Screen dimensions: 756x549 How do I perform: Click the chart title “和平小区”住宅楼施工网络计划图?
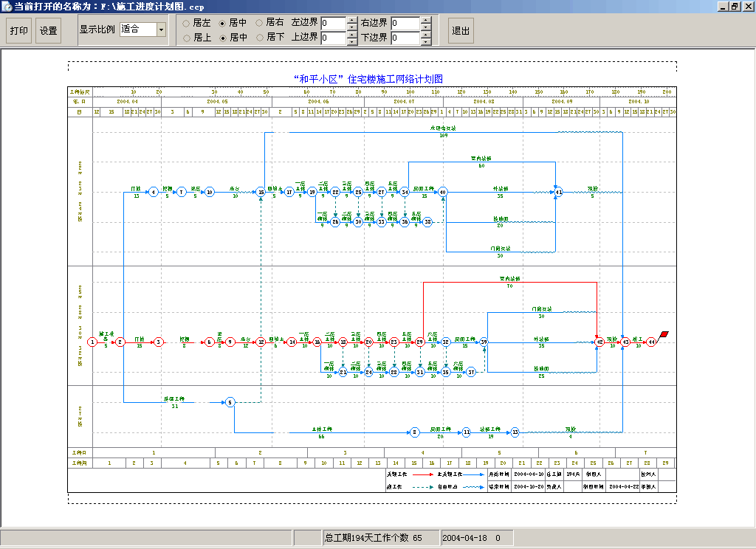[x=368, y=79]
